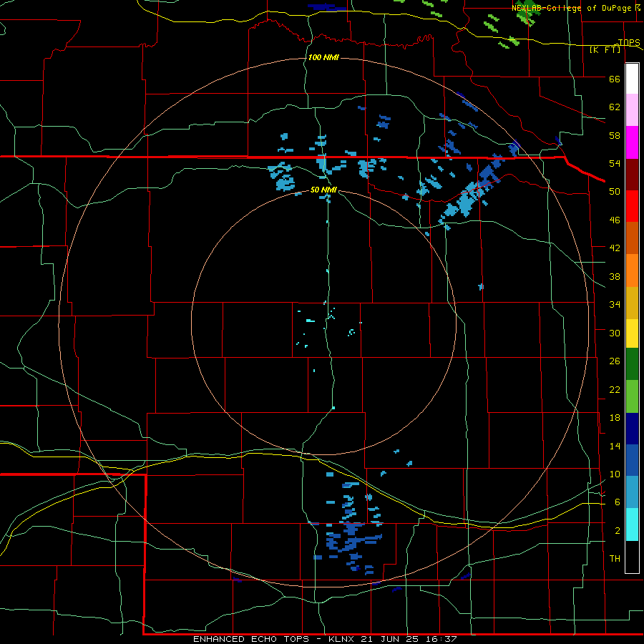The image size is (644, 644).
Task: Click the dark green color band near 26
Action: [632, 364]
